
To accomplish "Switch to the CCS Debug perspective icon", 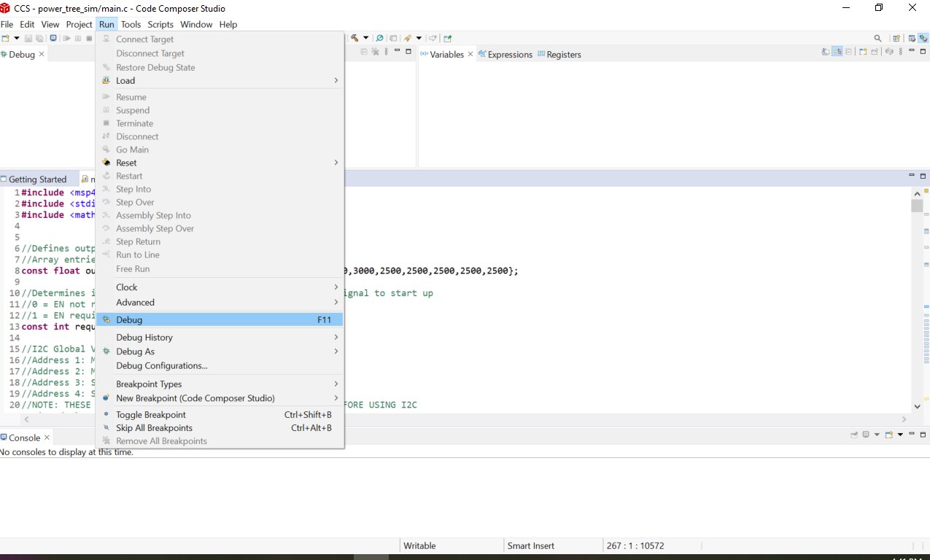I will click(x=923, y=38).
